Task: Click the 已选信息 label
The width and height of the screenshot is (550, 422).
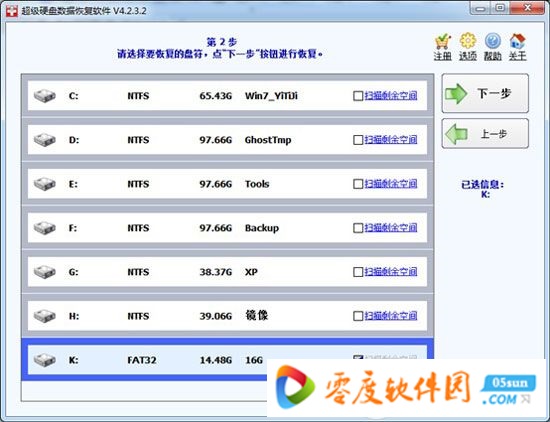Action: 483,185
